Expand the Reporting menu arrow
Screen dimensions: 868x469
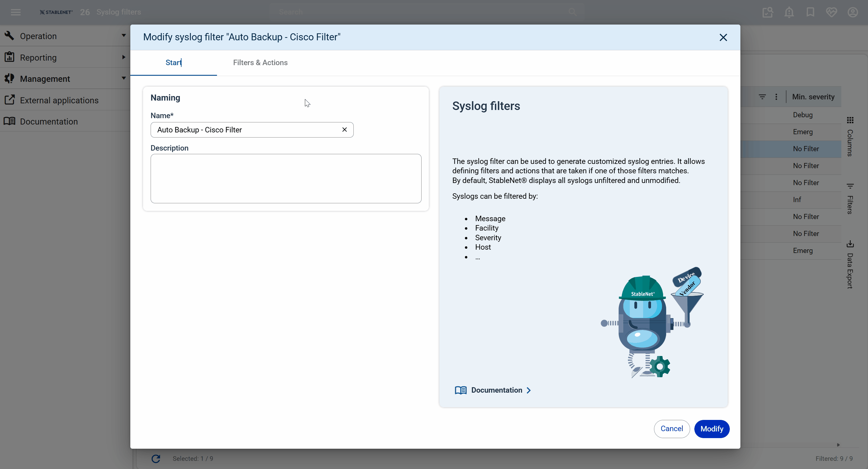[x=124, y=57]
